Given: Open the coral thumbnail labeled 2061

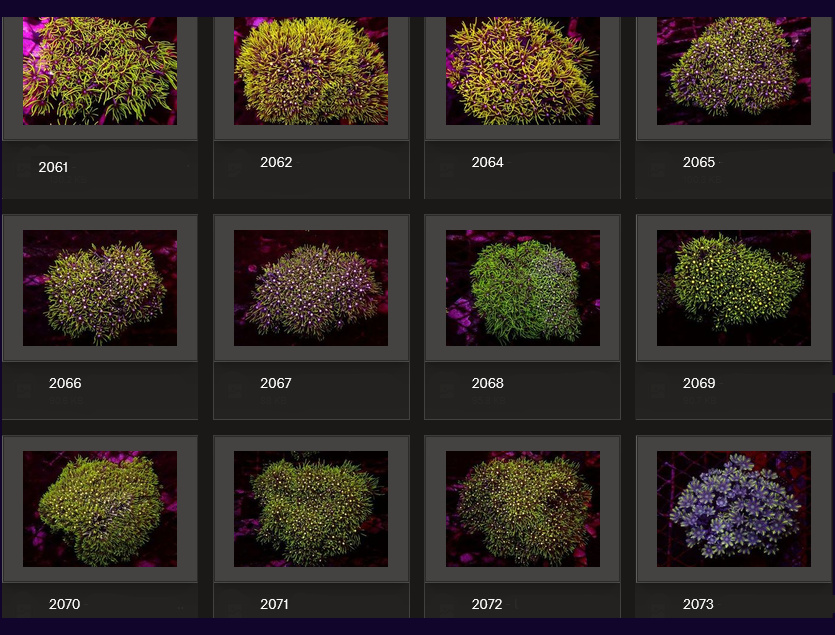Looking at the screenshot, I should 100,71.
